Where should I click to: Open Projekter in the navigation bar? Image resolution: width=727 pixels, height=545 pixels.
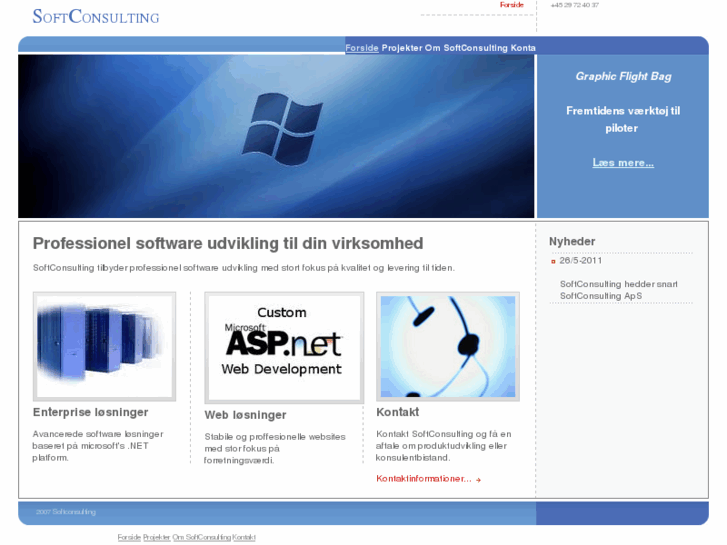402,48
